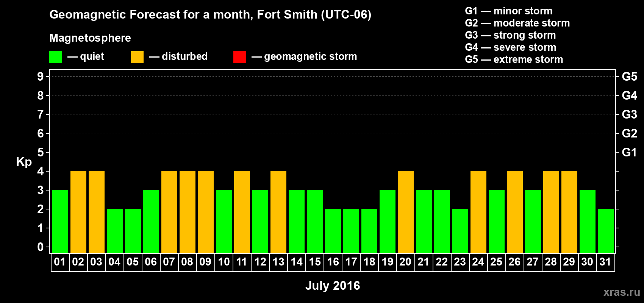Click the date label 10 under the chart
The image size is (644, 303).
coord(224,262)
